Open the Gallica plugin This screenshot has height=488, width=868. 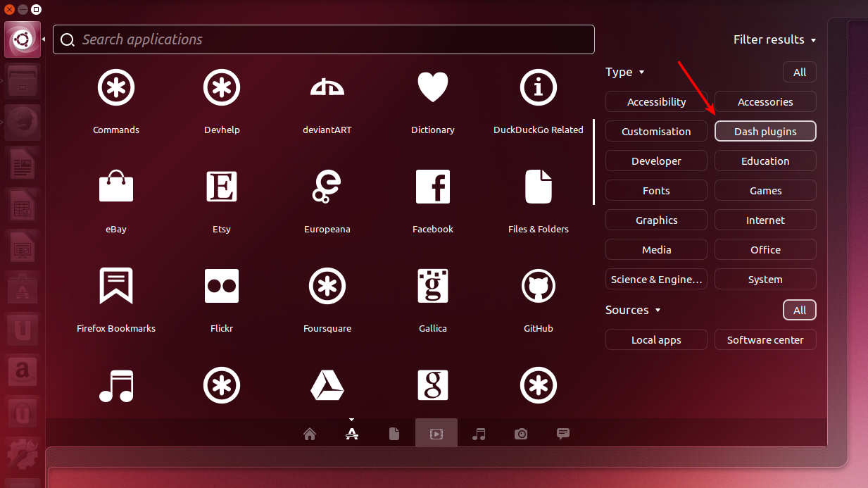(433, 286)
